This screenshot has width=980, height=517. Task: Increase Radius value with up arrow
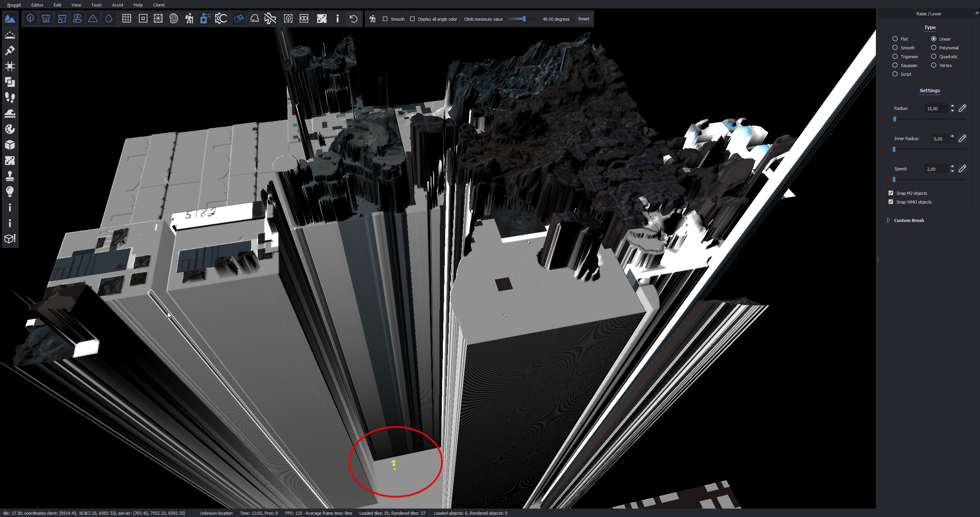point(952,106)
